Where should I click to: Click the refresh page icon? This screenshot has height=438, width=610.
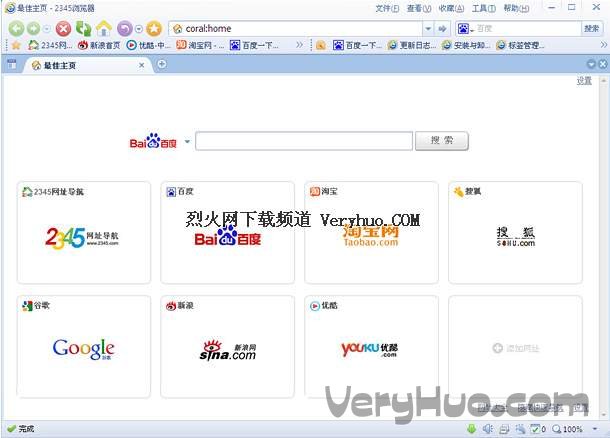click(83, 28)
